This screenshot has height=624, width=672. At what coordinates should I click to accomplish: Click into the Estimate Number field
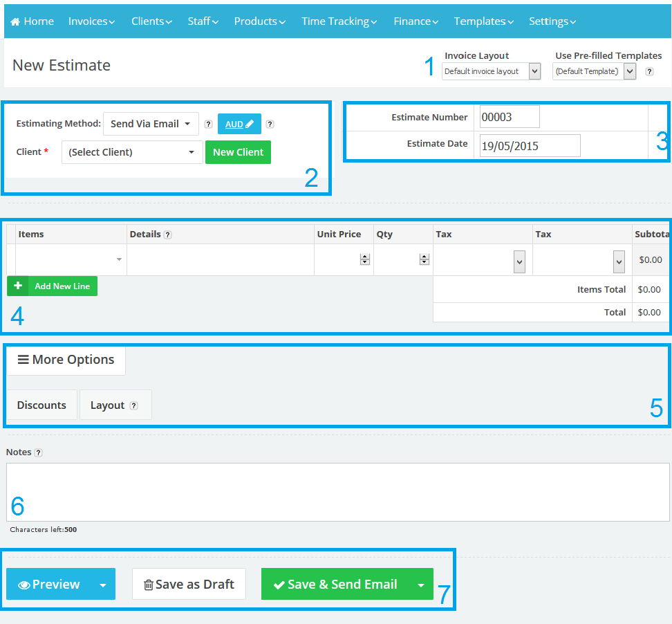point(510,117)
